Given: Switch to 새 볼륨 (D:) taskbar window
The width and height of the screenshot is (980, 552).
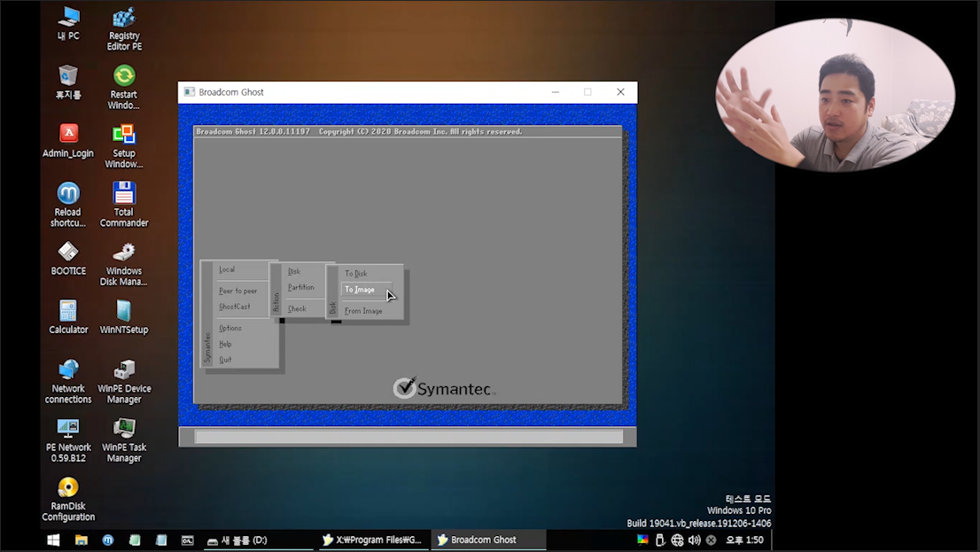Looking at the screenshot, I should [x=258, y=540].
